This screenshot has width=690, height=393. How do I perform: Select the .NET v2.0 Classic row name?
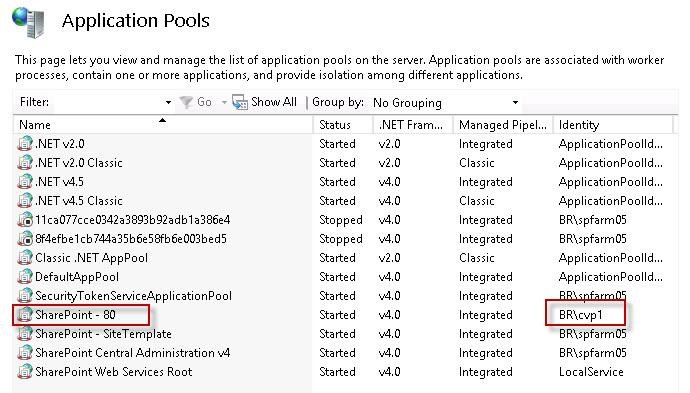(x=79, y=163)
